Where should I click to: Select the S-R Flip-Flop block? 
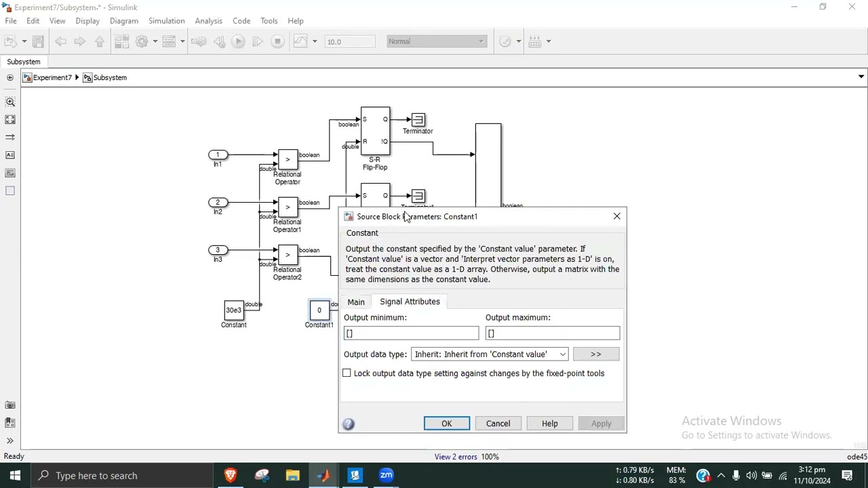tap(376, 131)
